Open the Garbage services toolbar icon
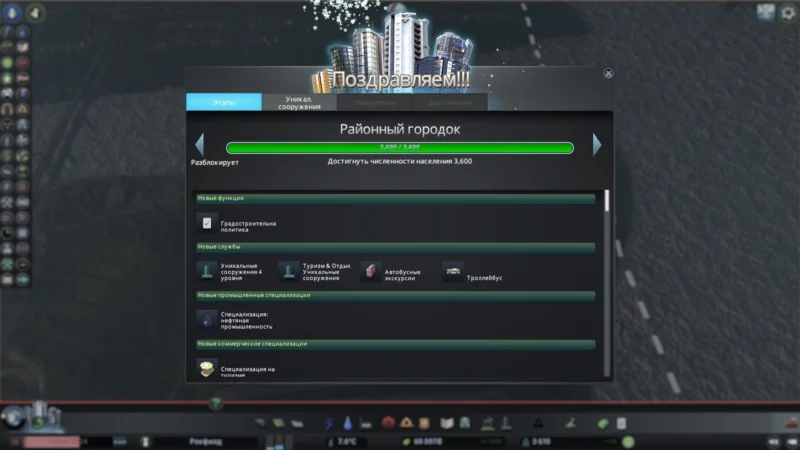This screenshot has height=450, width=800. tap(366, 423)
